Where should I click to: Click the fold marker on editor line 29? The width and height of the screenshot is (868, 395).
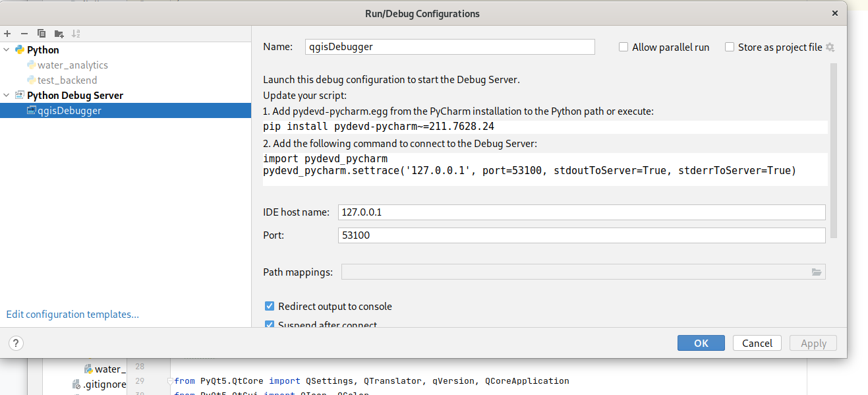pyautogui.click(x=170, y=381)
